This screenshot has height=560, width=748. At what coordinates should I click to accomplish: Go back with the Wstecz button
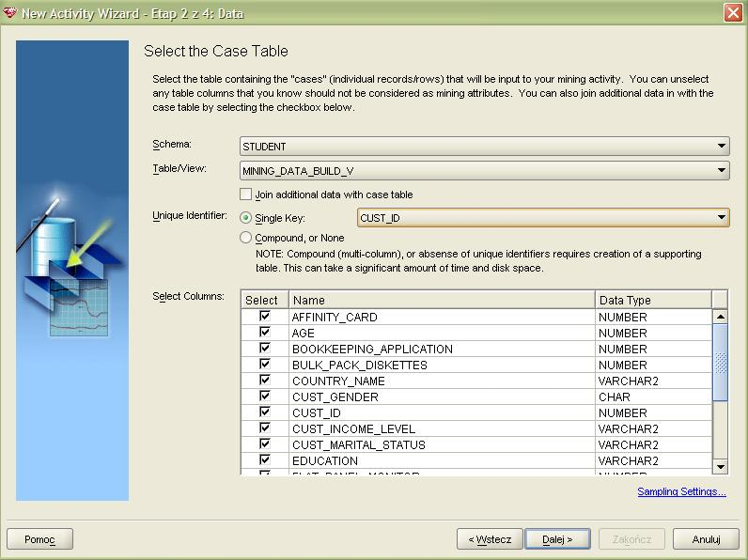point(490,539)
